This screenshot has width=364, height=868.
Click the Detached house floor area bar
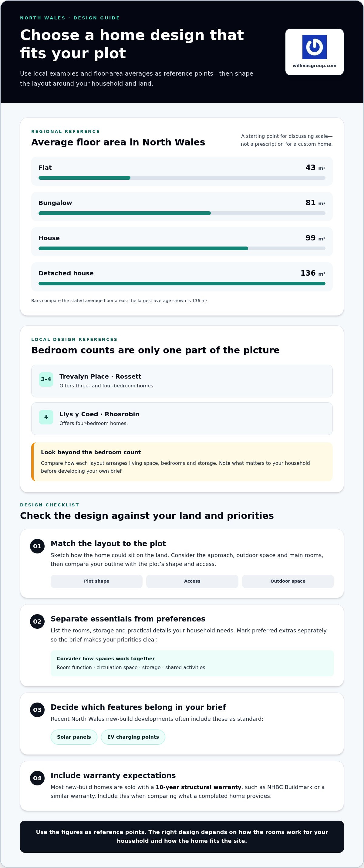tap(182, 284)
